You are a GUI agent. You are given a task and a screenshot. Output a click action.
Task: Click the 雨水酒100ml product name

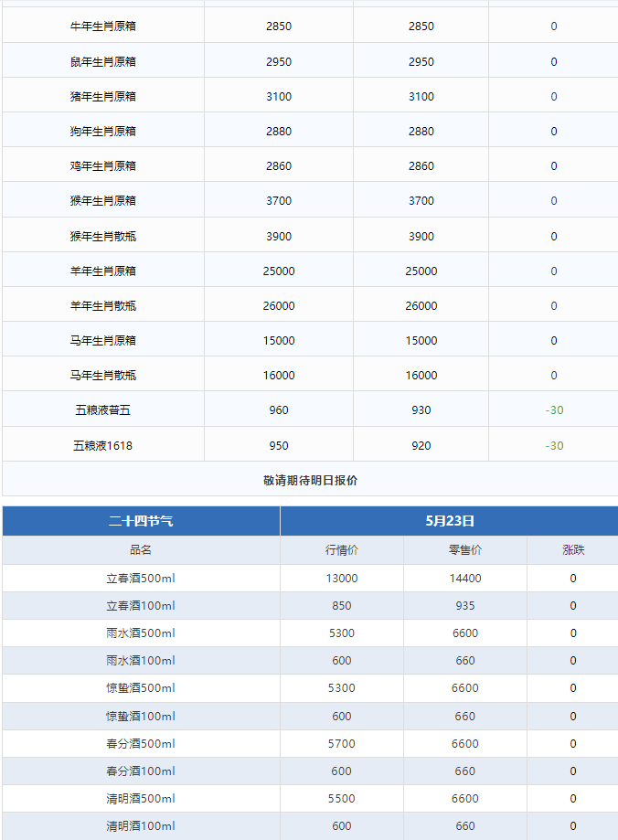point(141,661)
